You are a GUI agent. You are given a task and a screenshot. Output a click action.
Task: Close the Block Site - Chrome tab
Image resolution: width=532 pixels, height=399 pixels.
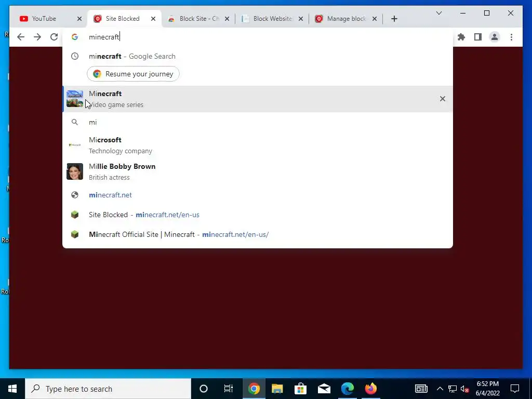[x=227, y=19]
